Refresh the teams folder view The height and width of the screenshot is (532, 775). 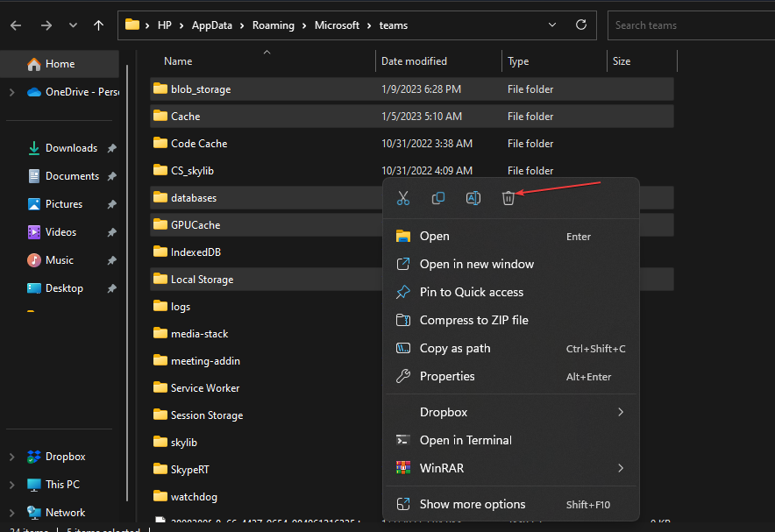click(581, 25)
